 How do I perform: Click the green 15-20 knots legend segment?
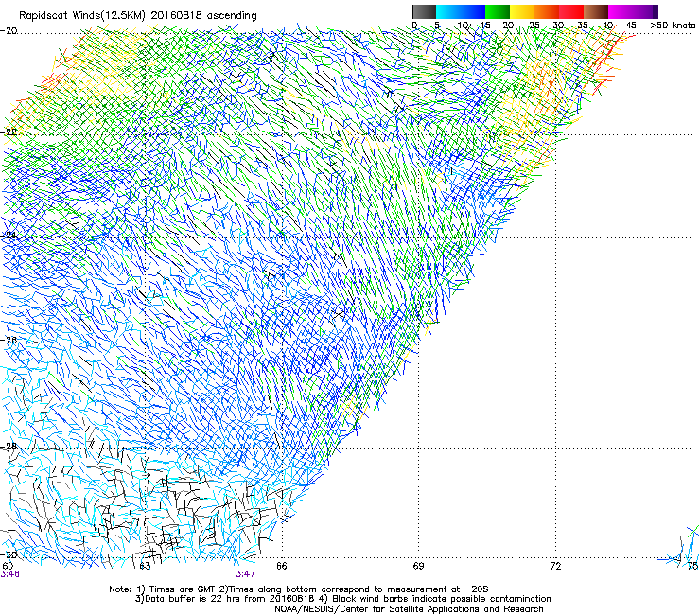(498, 11)
